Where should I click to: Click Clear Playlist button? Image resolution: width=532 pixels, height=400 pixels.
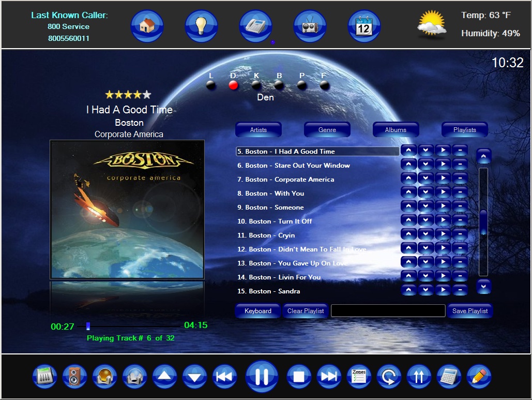[x=306, y=310]
